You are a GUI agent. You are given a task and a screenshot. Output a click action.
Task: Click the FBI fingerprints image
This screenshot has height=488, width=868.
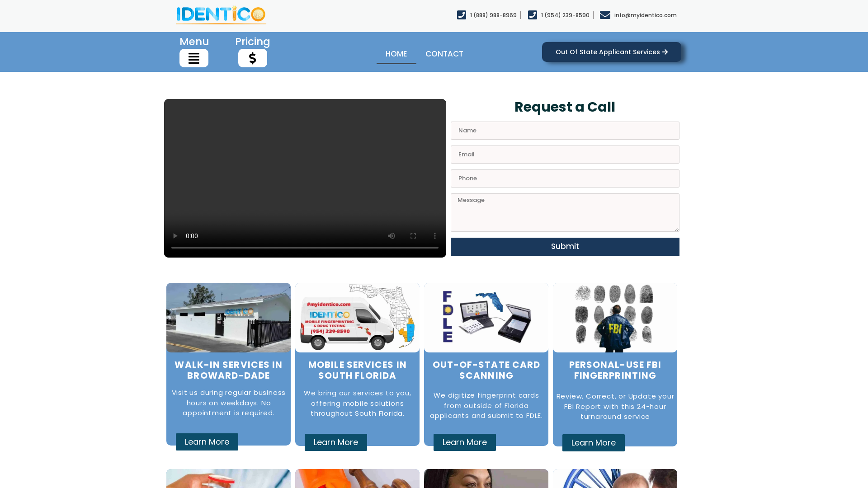[x=615, y=318]
